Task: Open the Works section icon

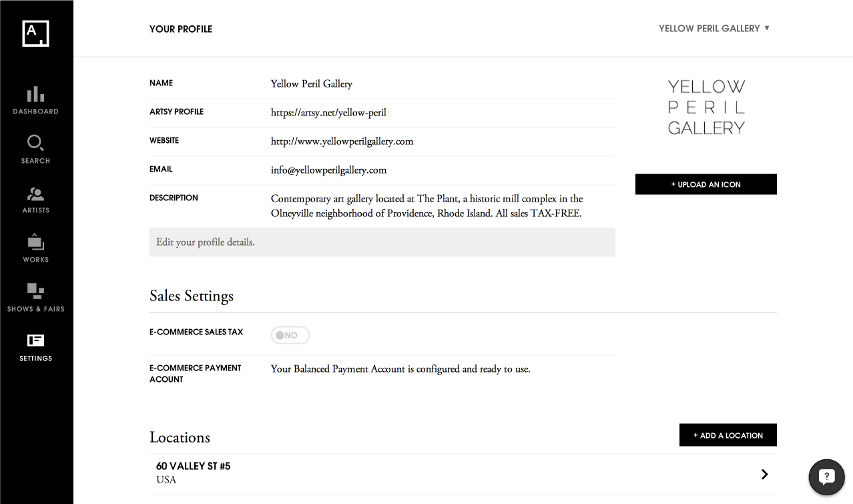Action: (x=35, y=243)
